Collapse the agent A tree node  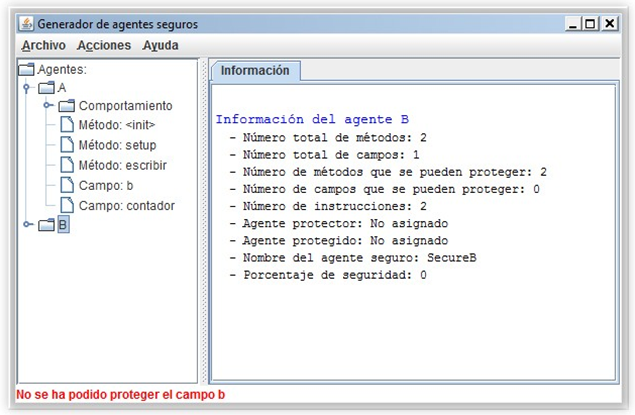tap(27, 88)
